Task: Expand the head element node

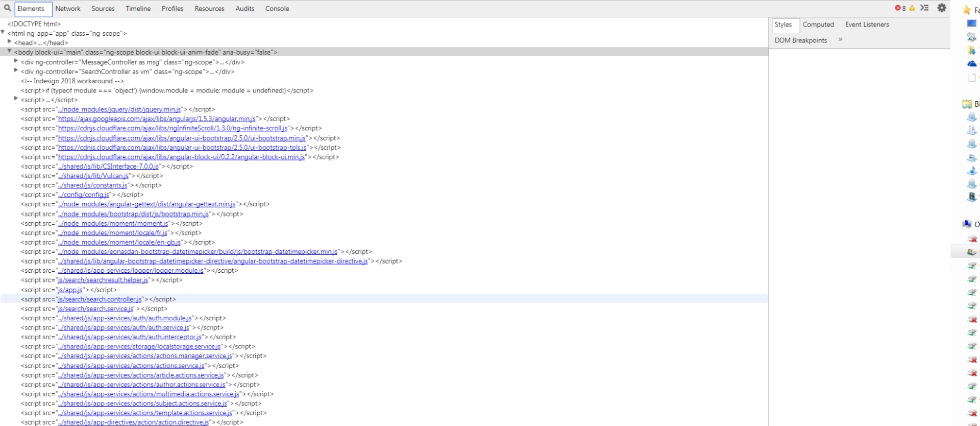Action: (10, 42)
